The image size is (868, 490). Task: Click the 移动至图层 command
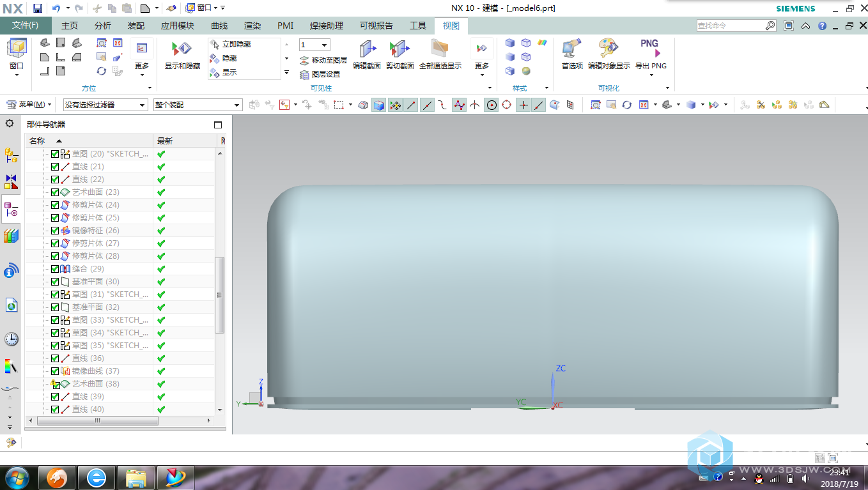[x=323, y=60]
